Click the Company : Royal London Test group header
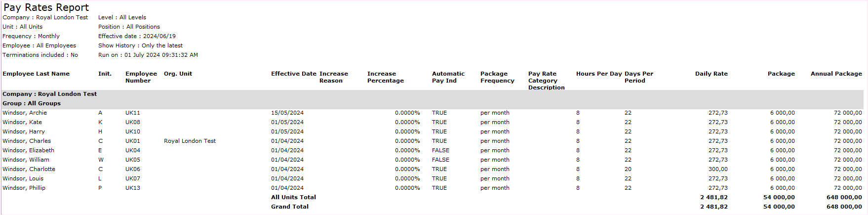 (49, 94)
